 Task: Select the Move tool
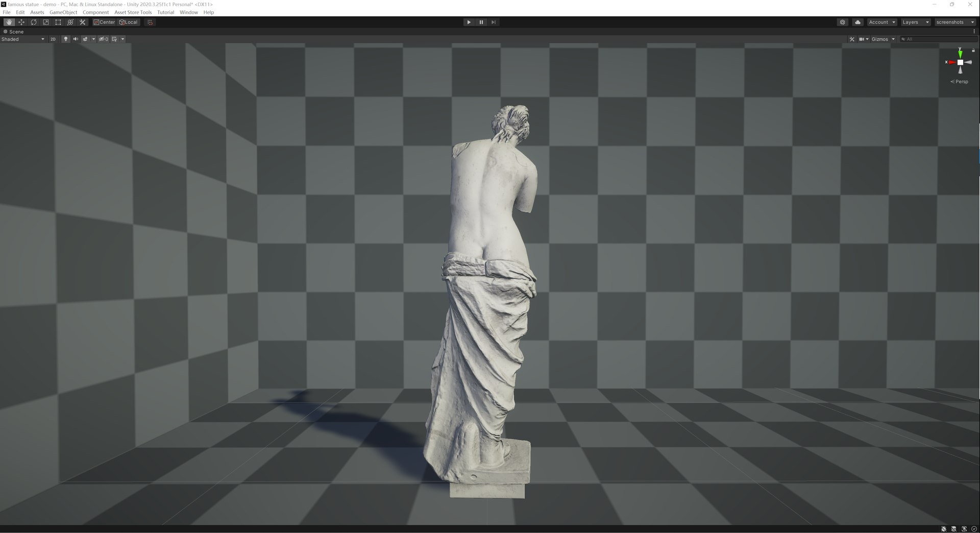point(21,22)
